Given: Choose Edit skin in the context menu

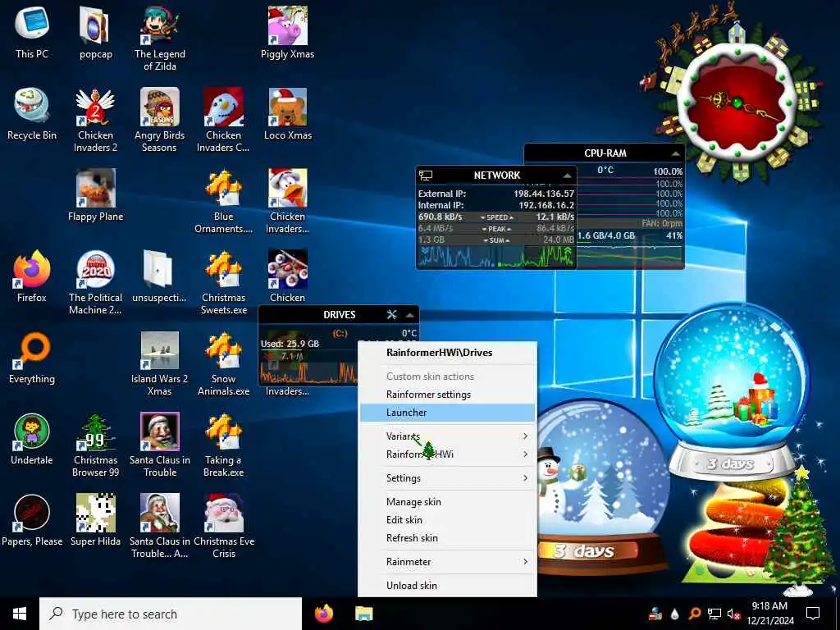Looking at the screenshot, I should pyautogui.click(x=447, y=519).
